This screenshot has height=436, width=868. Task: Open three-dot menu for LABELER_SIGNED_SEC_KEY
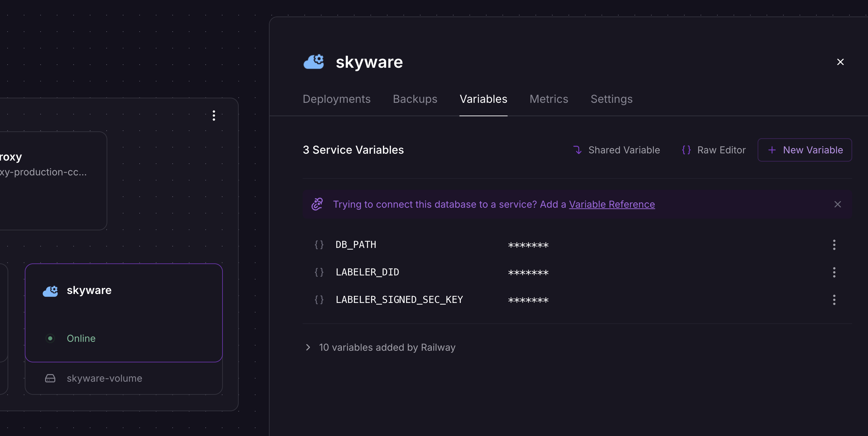pyautogui.click(x=834, y=300)
